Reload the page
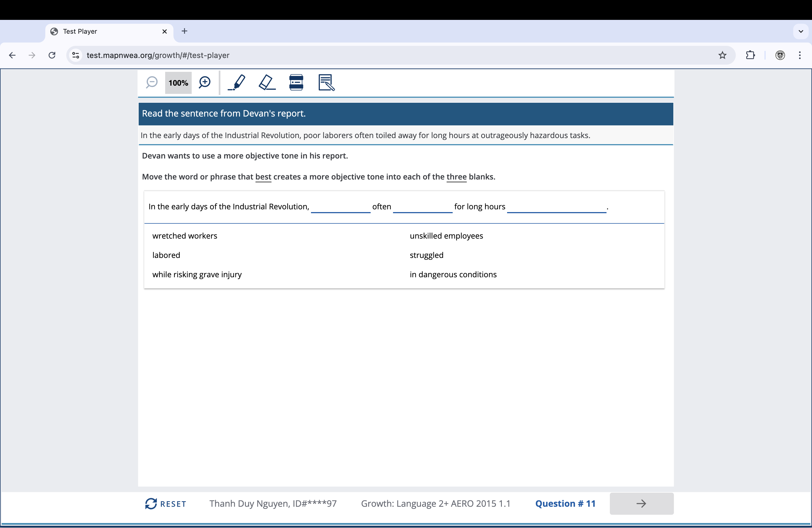 [x=52, y=55]
